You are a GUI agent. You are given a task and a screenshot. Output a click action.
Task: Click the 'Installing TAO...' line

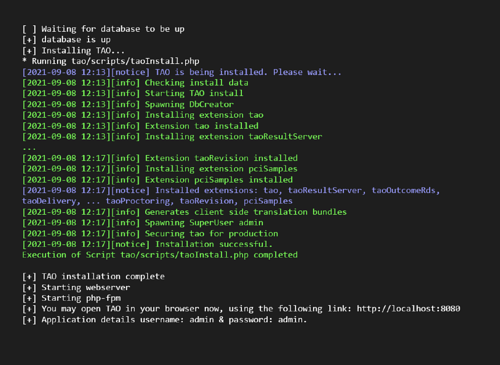point(73,51)
